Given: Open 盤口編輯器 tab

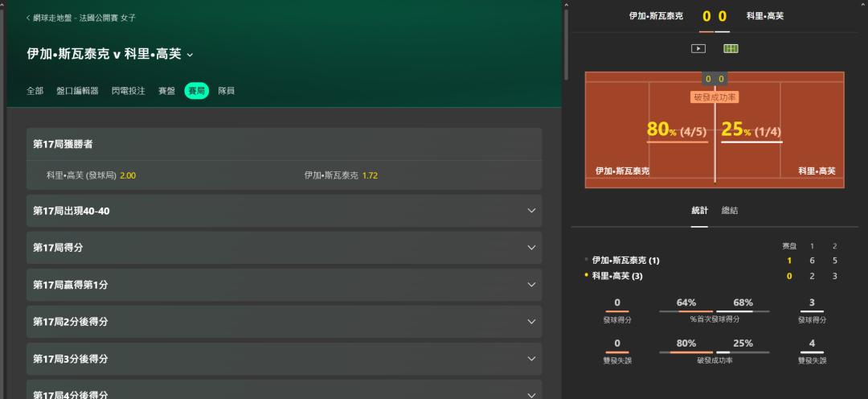Looking at the screenshot, I should click(77, 91).
